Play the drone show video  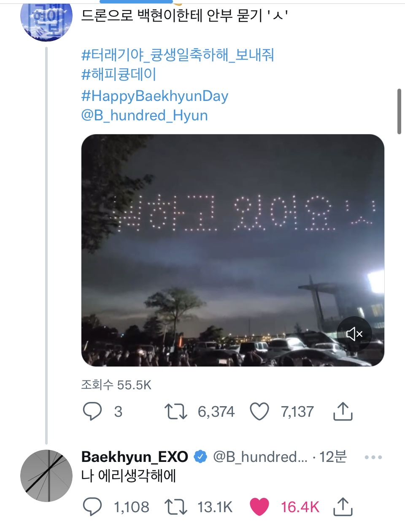click(232, 250)
